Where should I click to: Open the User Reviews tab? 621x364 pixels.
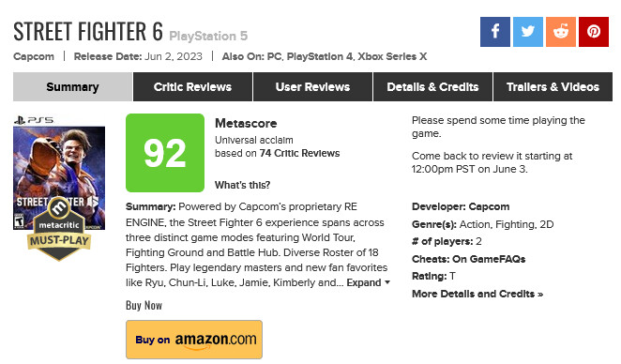click(x=312, y=86)
